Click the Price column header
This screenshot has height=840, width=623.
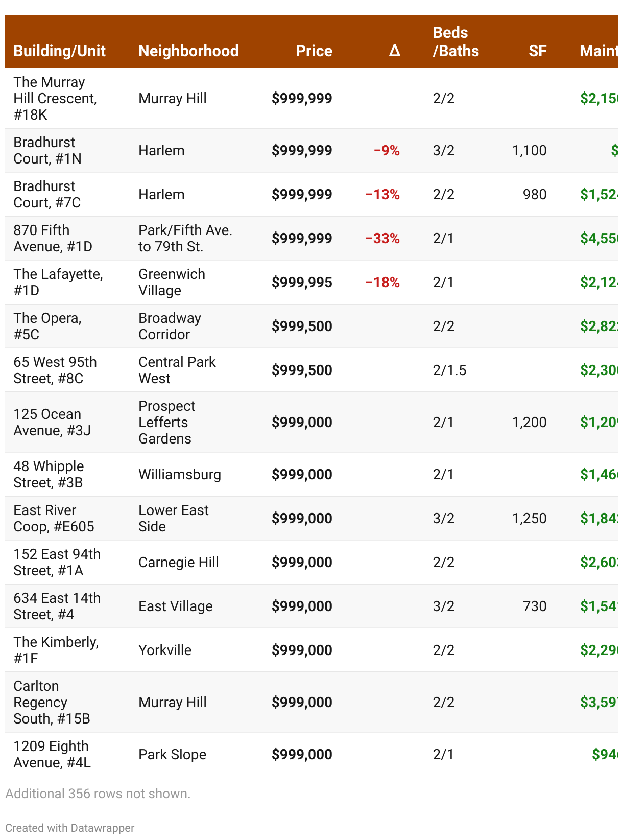tap(314, 51)
